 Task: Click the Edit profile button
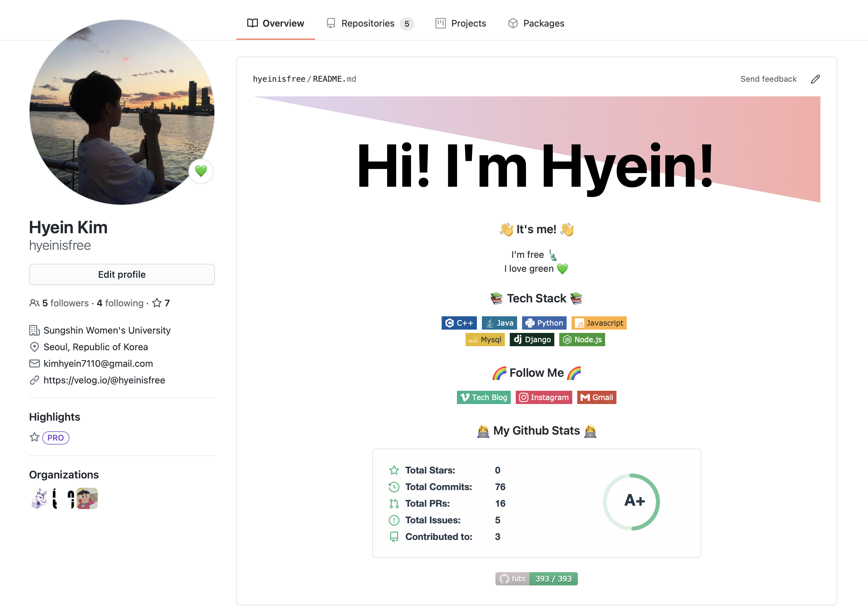click(x=121, y=274)
